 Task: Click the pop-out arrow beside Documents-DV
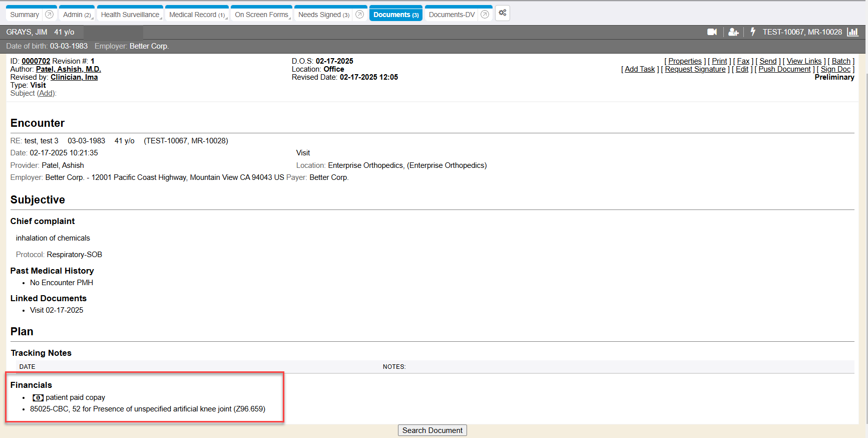tap(485, 15)
